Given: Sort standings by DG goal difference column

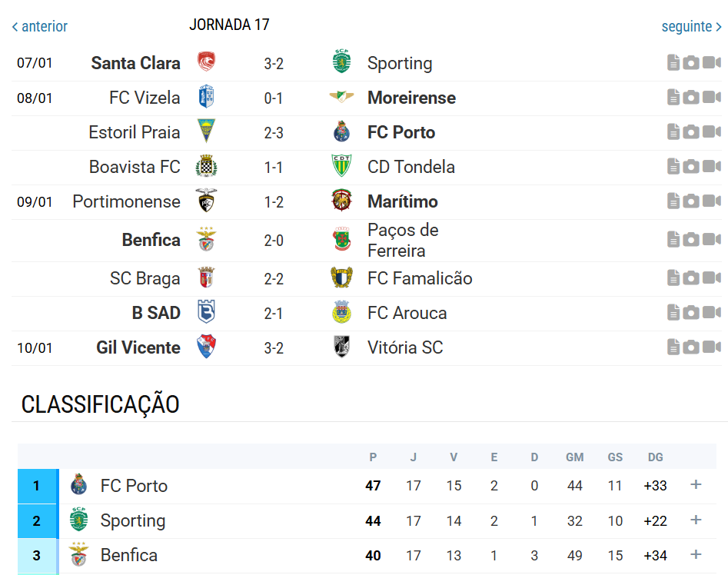Looking at the screenshot, I should (x=655, y=457).
